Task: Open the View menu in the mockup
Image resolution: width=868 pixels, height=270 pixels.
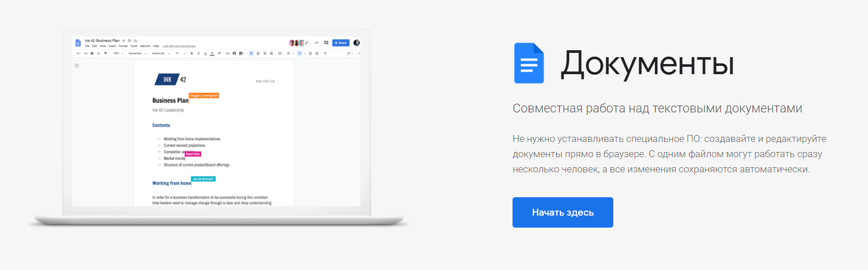Action: point(103,46)
